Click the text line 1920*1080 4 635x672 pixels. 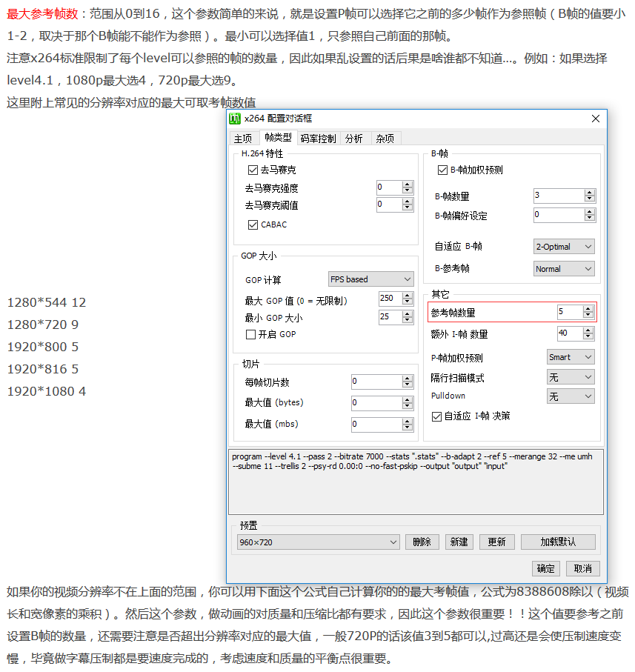(x=46, y=392)
